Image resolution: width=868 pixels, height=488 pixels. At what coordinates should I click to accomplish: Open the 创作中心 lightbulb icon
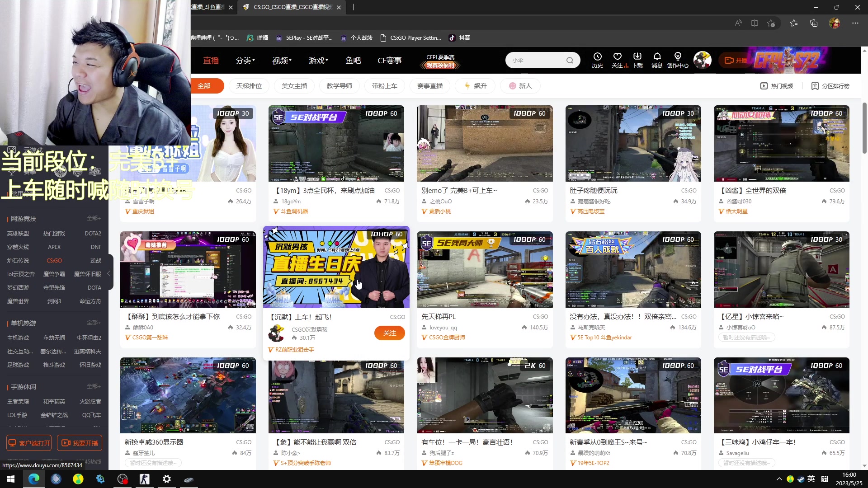click(x=678, y=60)
